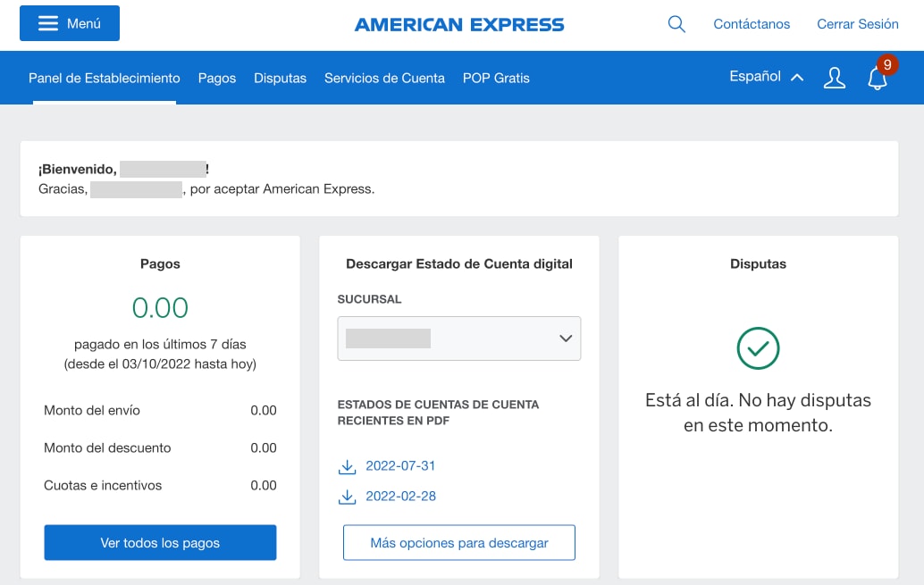Click the green checkmark in Disputas panel
Viewport: 924px width, 585px height.
[x=758, y=349]
